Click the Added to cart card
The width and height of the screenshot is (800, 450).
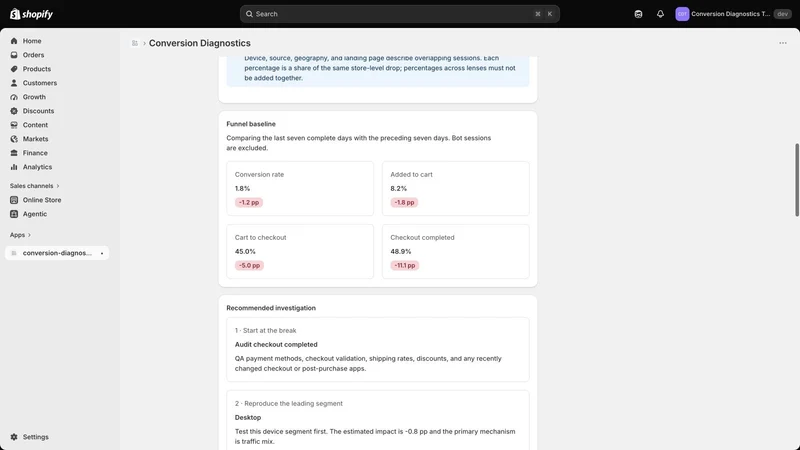(x=456, y=188)
